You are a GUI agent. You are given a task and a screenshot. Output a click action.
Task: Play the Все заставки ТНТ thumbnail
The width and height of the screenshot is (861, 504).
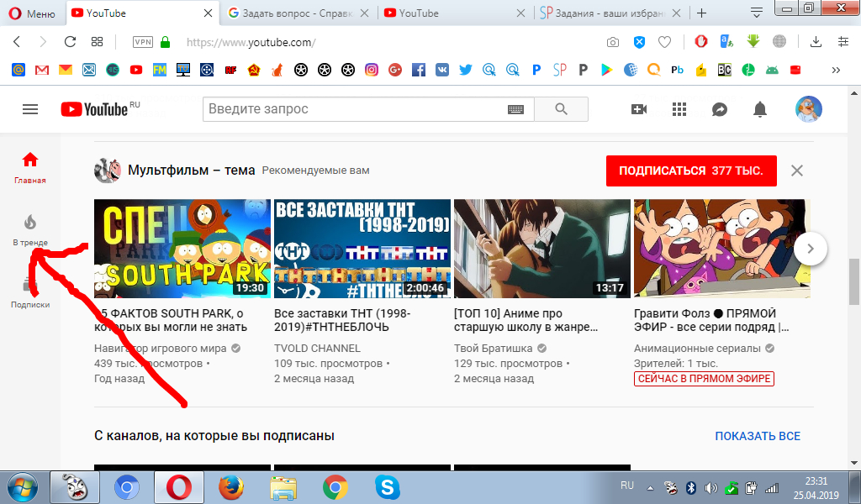pyautogui.click(x=362, y=249)
